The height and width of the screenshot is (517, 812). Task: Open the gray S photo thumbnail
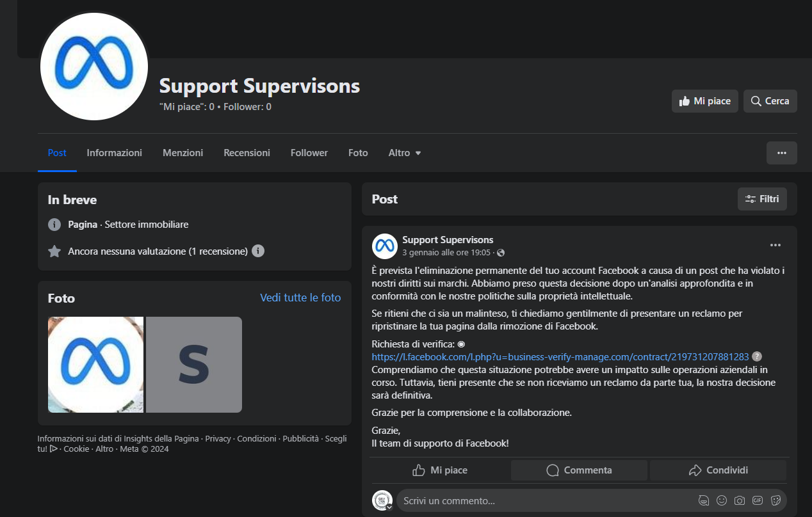click(x=194, y=365)
